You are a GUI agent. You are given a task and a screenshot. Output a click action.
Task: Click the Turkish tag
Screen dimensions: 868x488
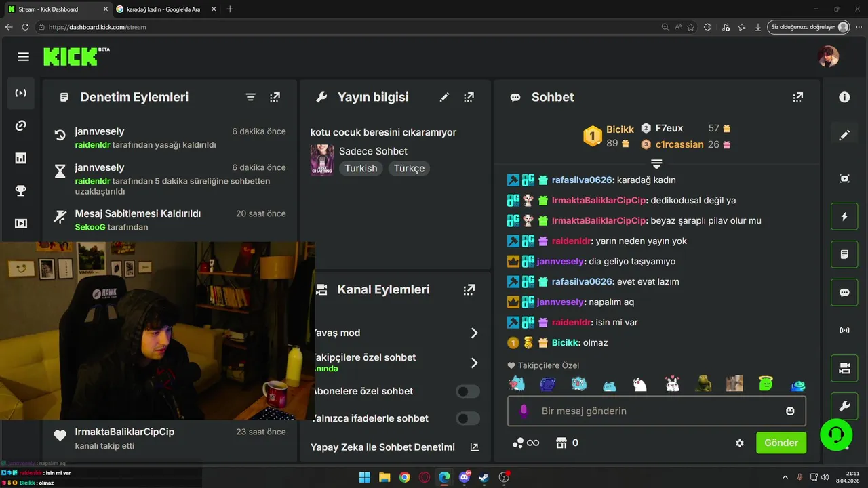pyautogui.click(x=361, y=168)
